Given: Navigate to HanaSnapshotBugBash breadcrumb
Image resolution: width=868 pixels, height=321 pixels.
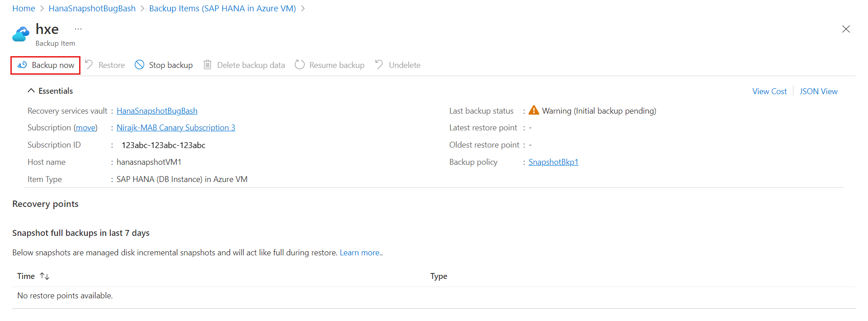Looking at the screenshot, I should point(92,9).
